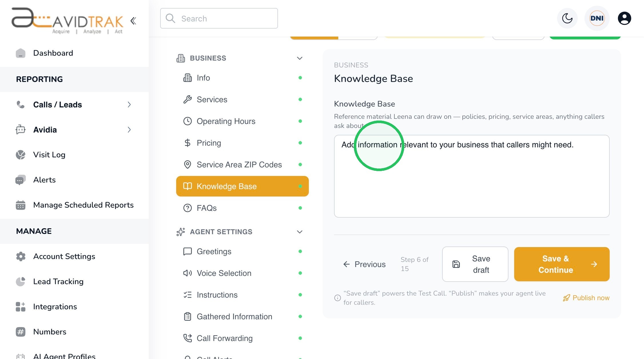Viewport: 644px width, 359px height.
Task: Open Gathered Information step
Action: pos(243,316)
